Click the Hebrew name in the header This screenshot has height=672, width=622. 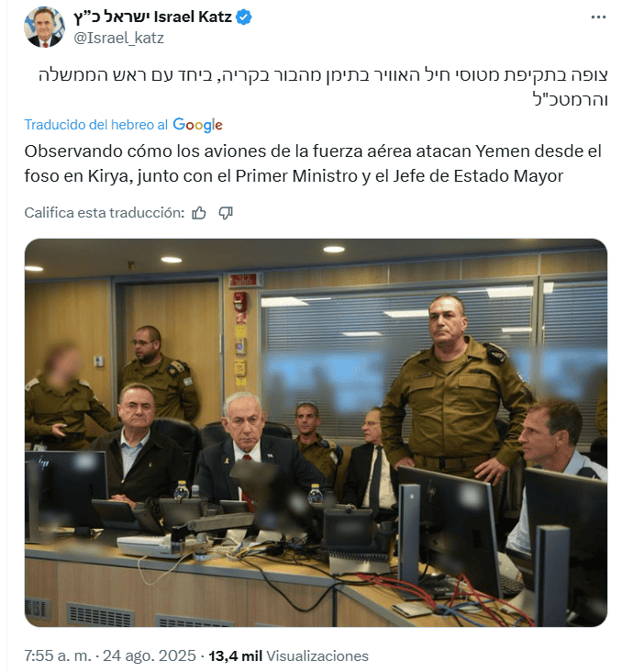(x=111, y=17)
